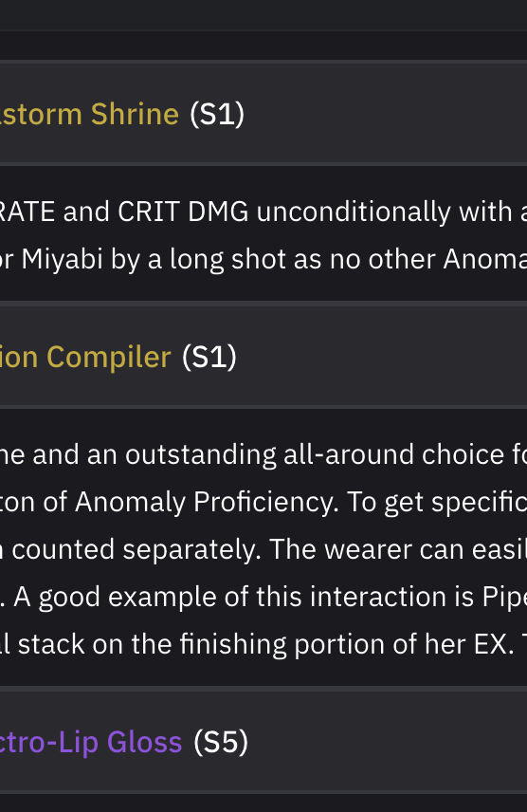527x812 pixels.
Task: Click the word 'Miyabi' in the description
Action: click(63, 259)
